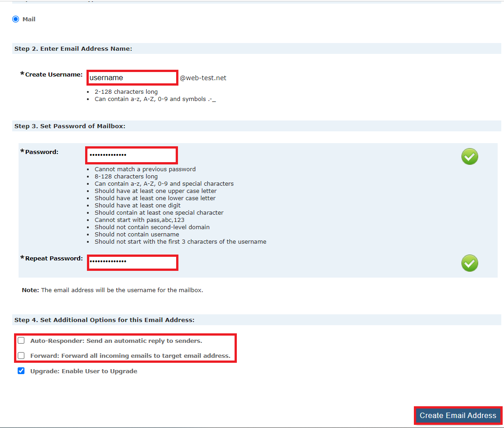Select the Mail radio button
This screenshot has width=504, height=428.
pos(15,19)
